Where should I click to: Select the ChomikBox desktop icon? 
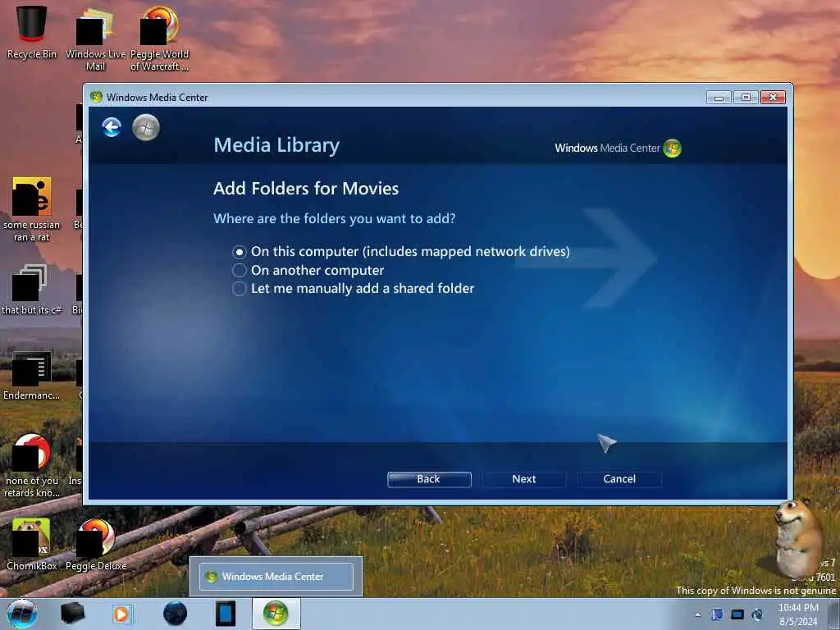point(32,544)
